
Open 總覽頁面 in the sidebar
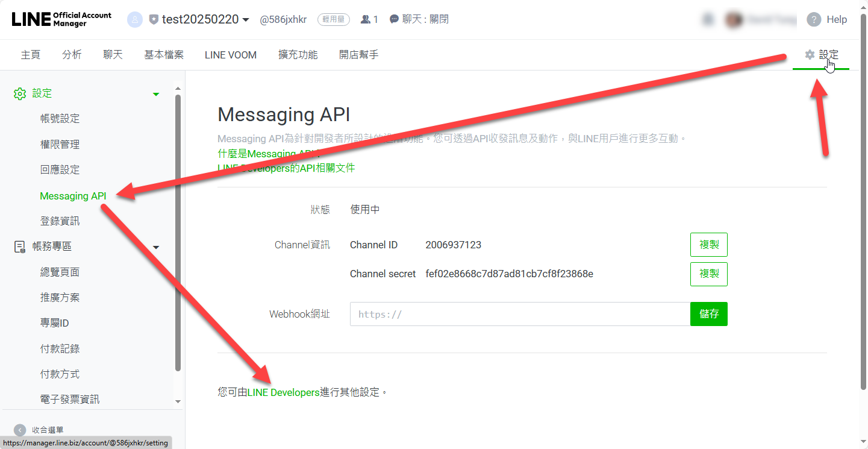click(60, 272)
